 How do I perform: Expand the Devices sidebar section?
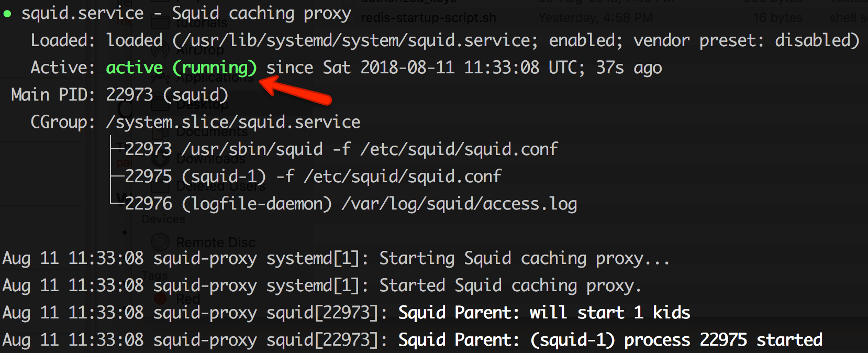point(163,219)
